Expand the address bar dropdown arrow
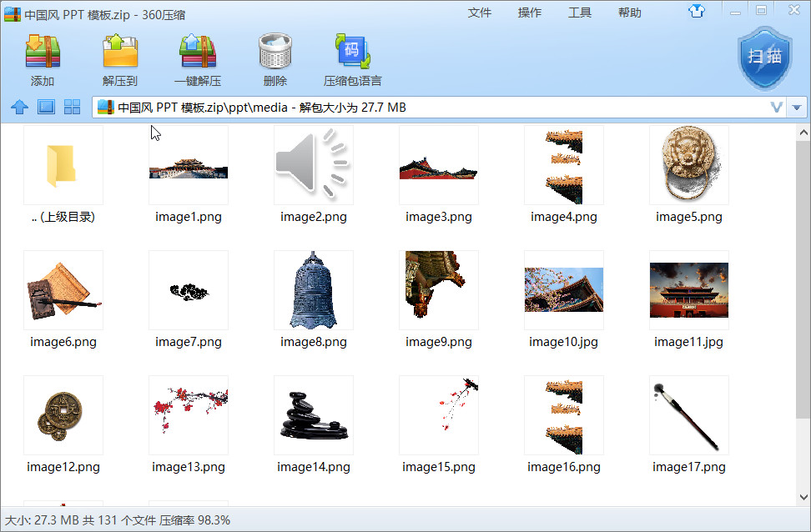 [x=797, y=108]
